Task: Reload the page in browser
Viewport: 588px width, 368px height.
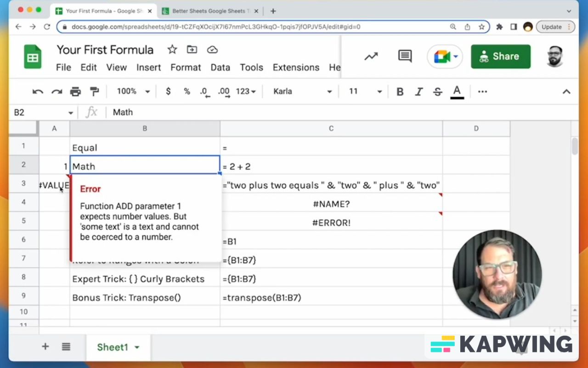Action: [47, 27]
